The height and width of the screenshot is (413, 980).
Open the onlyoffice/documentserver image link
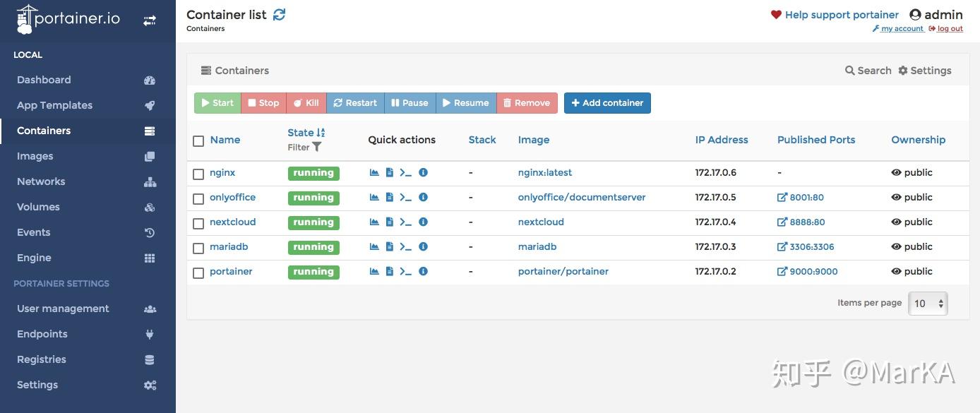[x=582, y=198]
